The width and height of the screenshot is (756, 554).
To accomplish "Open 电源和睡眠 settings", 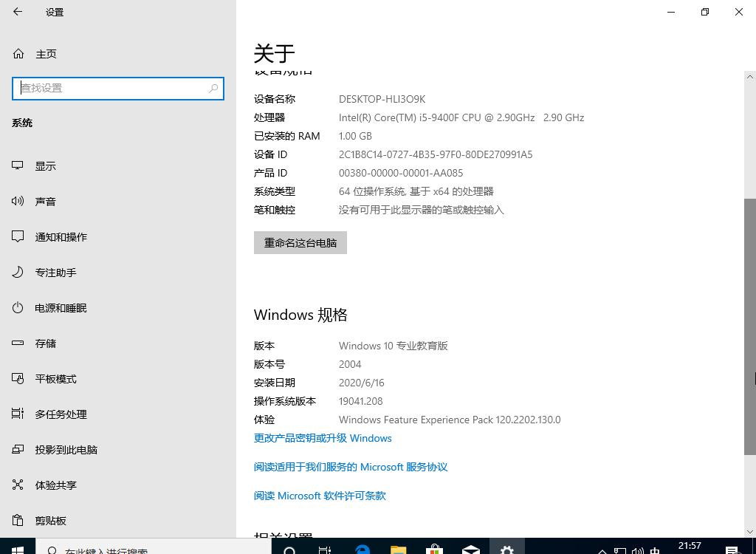I will pos(61,308).
